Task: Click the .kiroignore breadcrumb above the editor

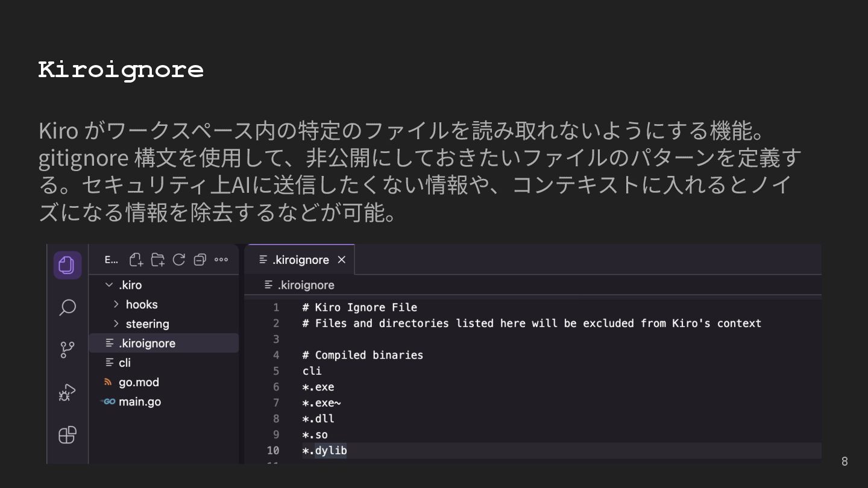Action: pyautogui.click(x=306, y=285)
